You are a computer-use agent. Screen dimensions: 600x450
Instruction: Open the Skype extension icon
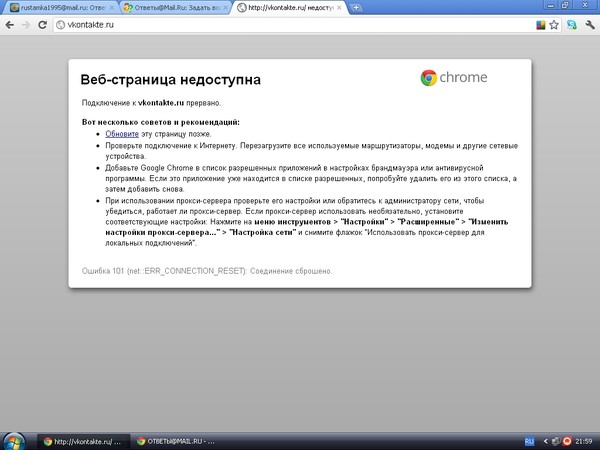(x=572, y=25)
